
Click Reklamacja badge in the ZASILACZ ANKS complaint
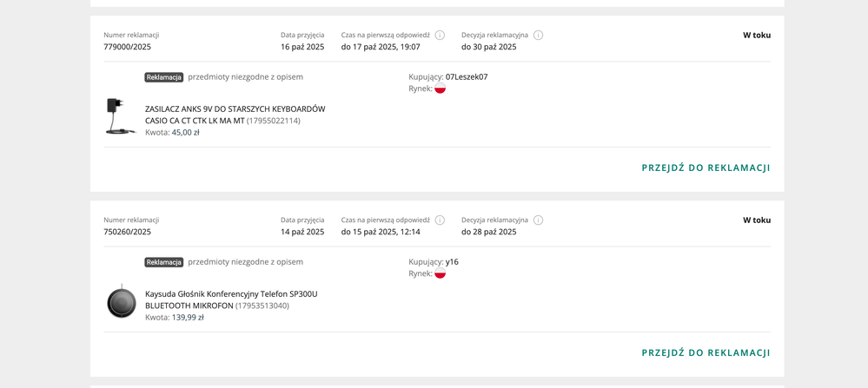pos(164,77)
